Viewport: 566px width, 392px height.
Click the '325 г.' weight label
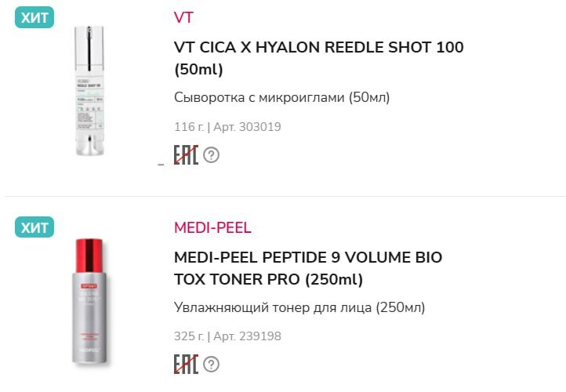(188, 336)
